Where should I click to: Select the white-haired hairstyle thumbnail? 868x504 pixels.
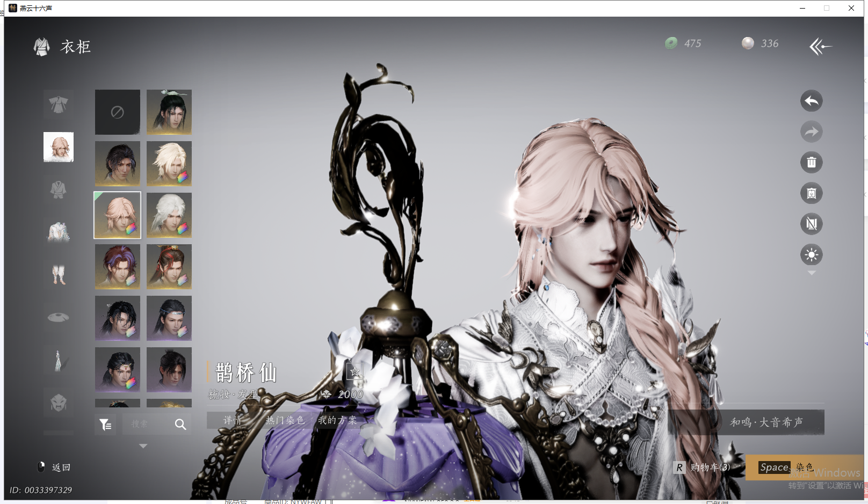point(169,215)
